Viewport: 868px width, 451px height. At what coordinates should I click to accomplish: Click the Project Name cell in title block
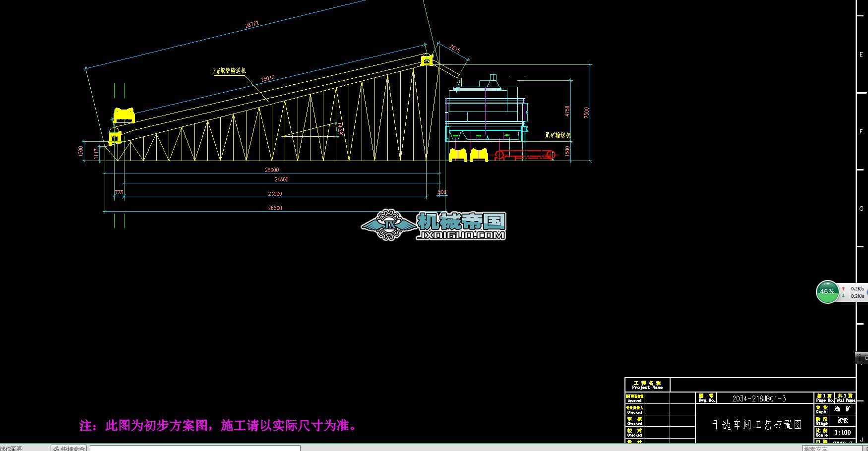[647, 385]
